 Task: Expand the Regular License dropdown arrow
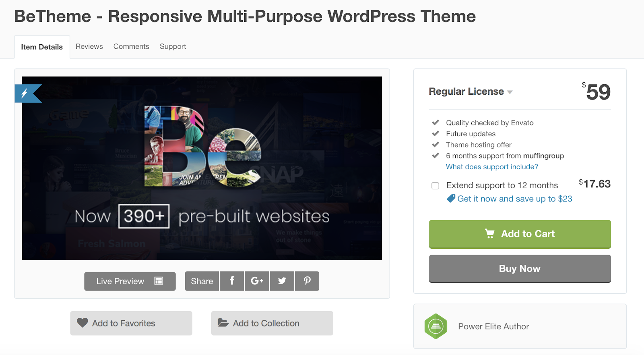pyautogui.click(x=510, y=92)
